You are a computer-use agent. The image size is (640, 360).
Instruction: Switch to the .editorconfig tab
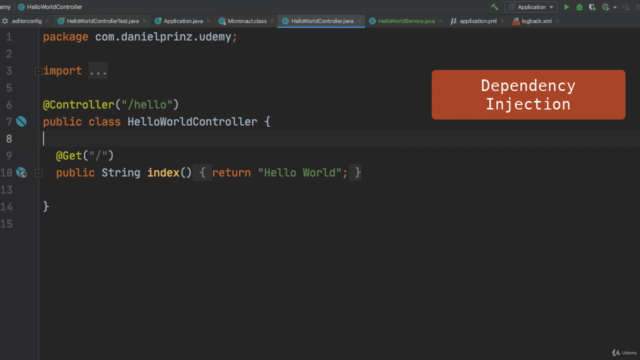26,21
